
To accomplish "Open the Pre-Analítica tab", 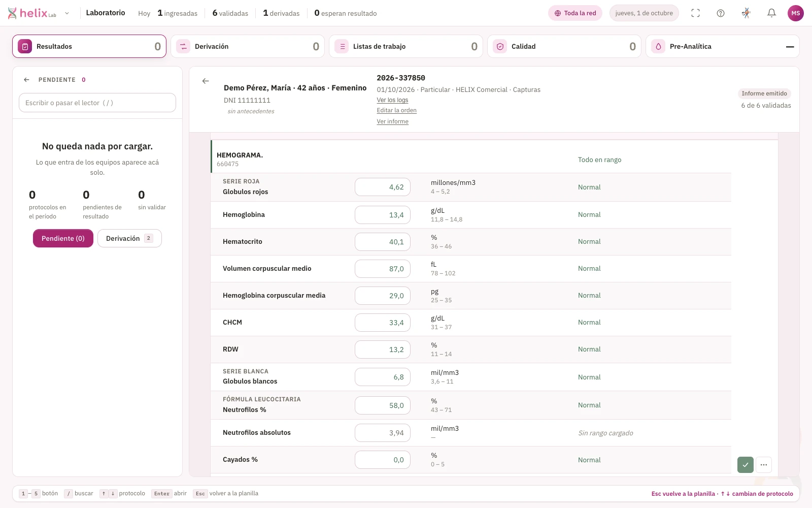I will pos(723,46).
